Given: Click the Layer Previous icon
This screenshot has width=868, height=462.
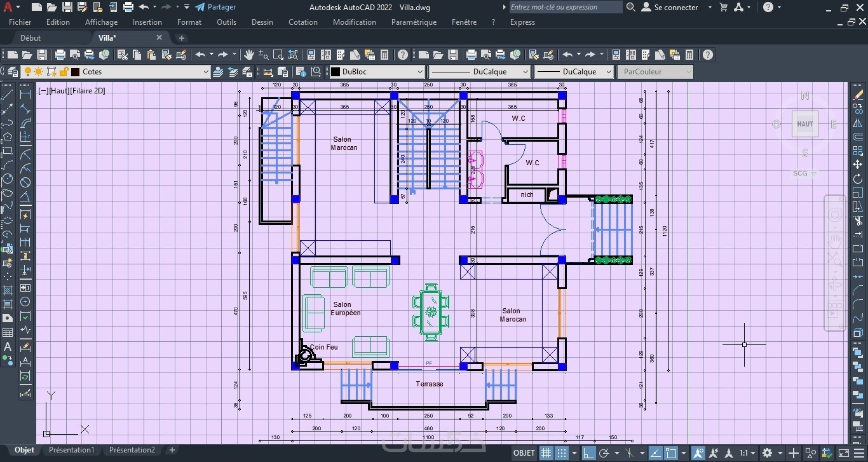Looking at the screenshot, I should (x=233, y=72).
